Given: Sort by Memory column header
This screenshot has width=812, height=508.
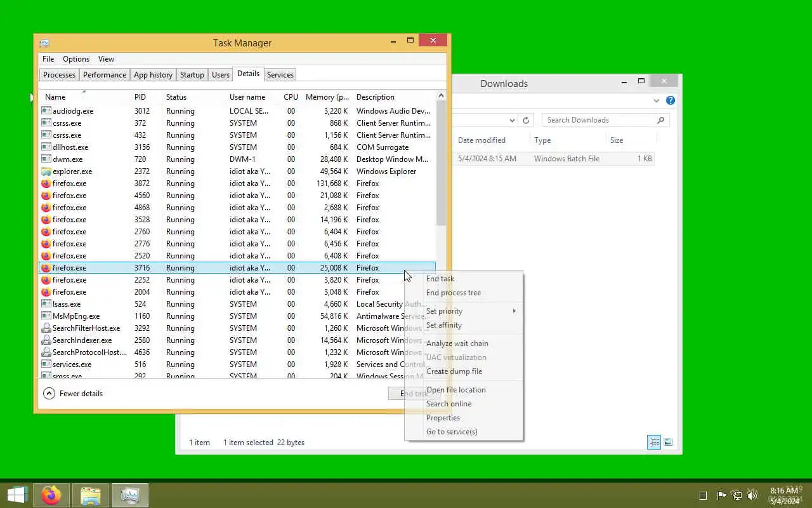Looking at the screenshot, I should 327,97.
